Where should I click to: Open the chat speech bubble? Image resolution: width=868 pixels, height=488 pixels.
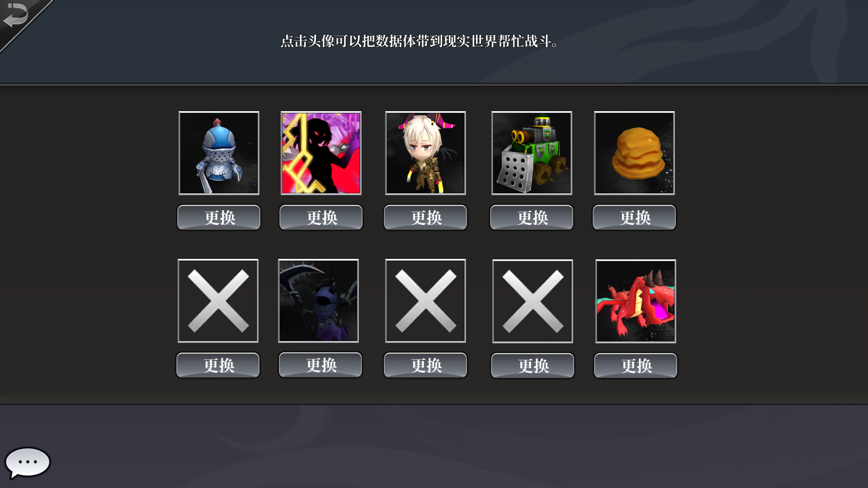(x=27, y=463)
